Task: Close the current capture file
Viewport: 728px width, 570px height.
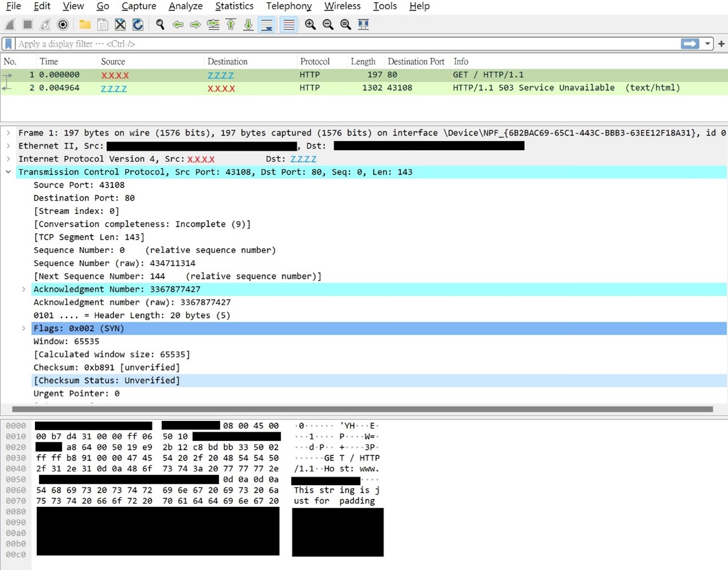Action: pos(120,25)
